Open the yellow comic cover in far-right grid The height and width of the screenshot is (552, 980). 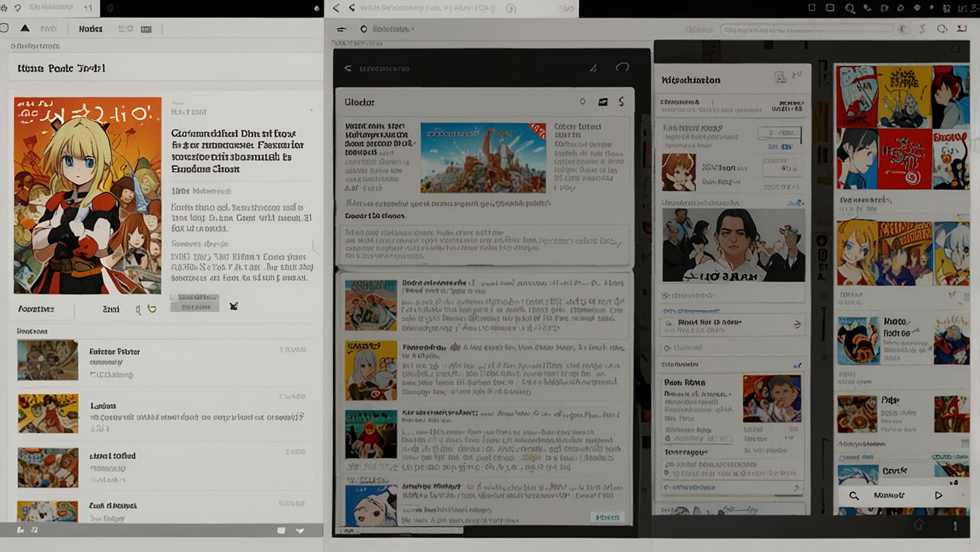(x=904, y=97)
